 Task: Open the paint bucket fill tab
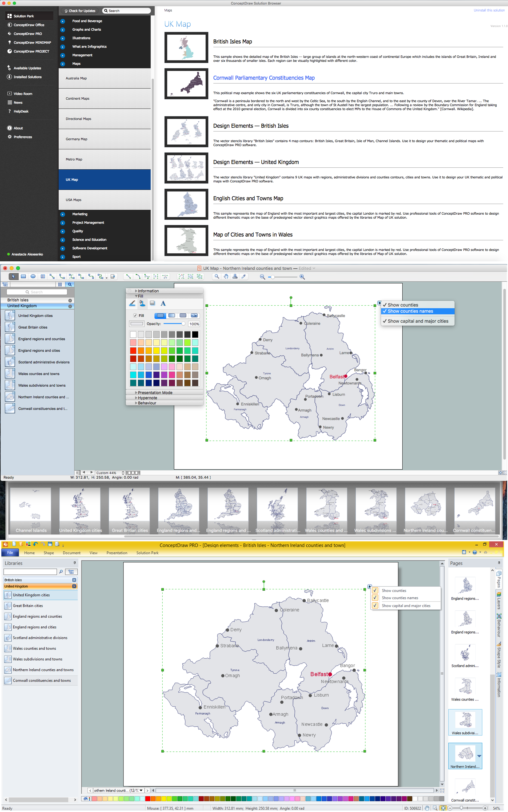[142, 303]
